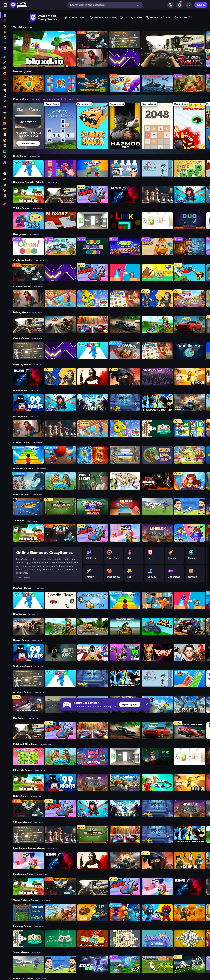Open Crazy Flips 3D thumbnail
This screenshot has height=980, width=210.
pyautogui.click(x=189, y=272)
